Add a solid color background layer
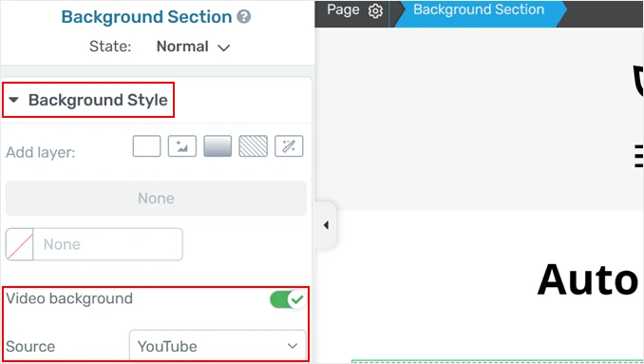This screenshot has height=364, width=644. coord(146,146)
